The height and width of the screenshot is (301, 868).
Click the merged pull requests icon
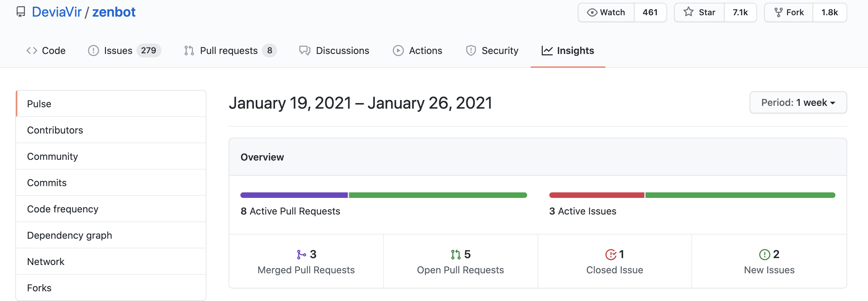click(x=301, y=255)
